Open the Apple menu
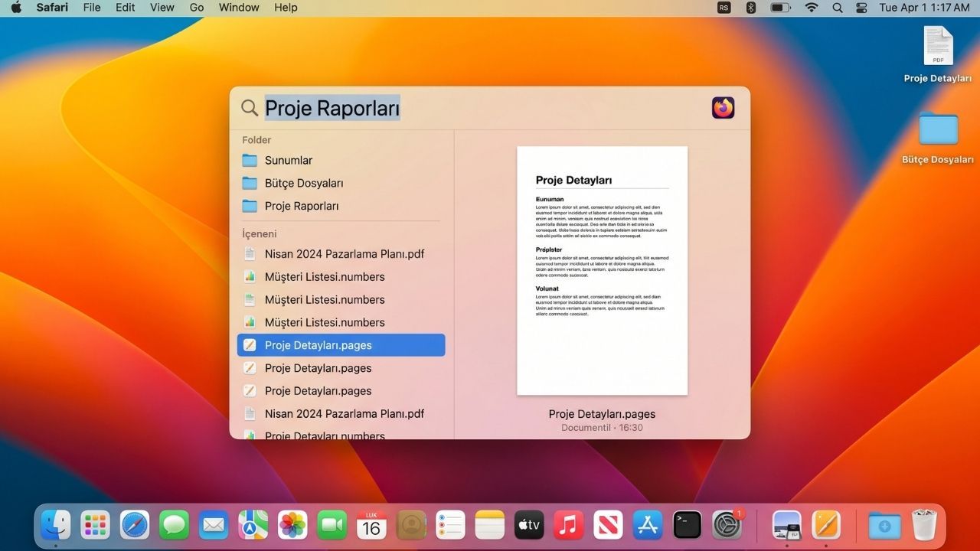Image resolution: width=980 pixels, height=551 pixels. (16, 8)
